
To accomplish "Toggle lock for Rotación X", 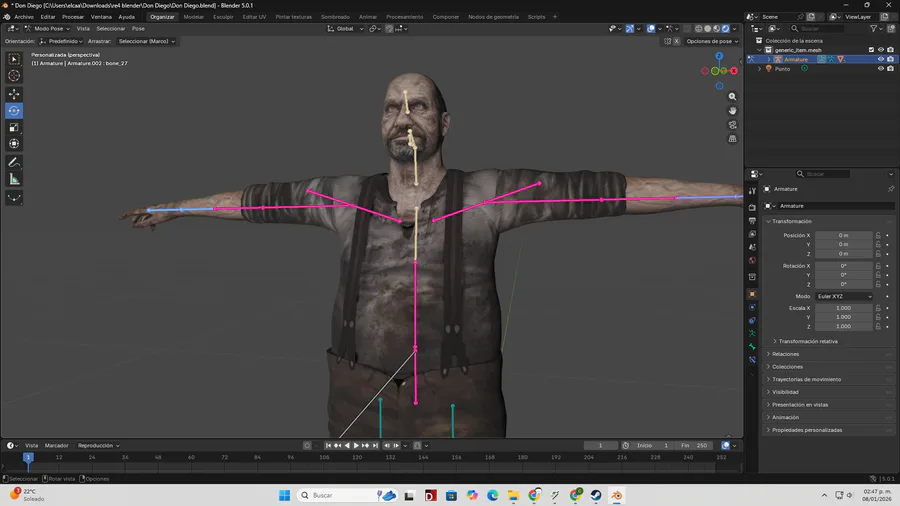I will pyautogui.click(x=878, y=266).
